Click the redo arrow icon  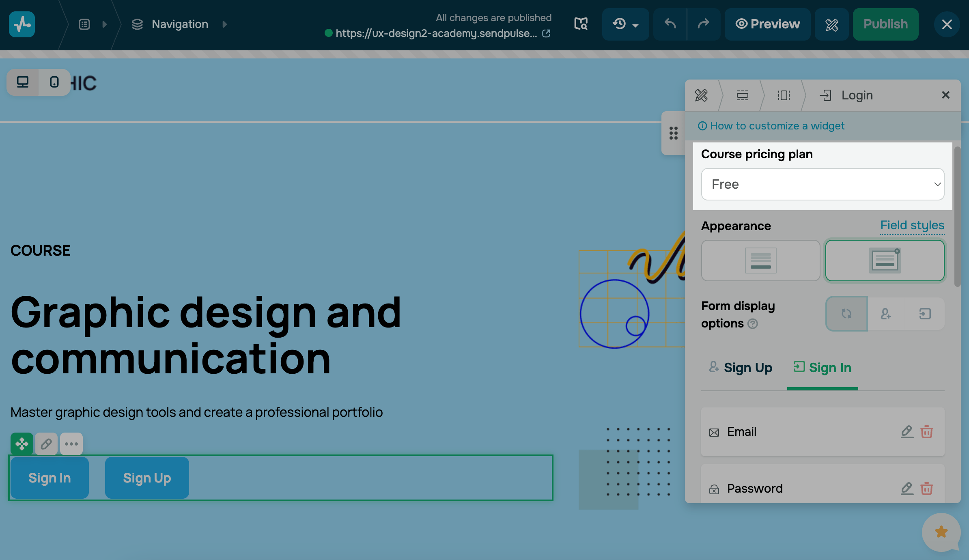click(703, 24)
